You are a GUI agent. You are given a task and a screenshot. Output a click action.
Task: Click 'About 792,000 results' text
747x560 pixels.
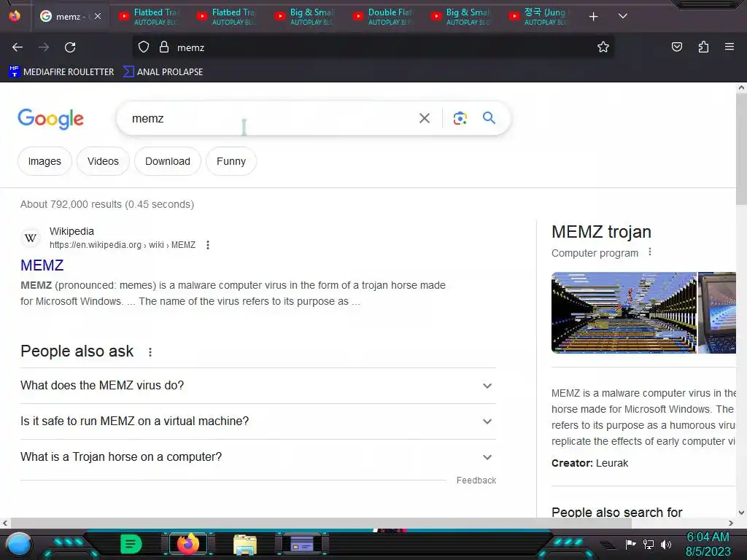[x=107, y=204]
